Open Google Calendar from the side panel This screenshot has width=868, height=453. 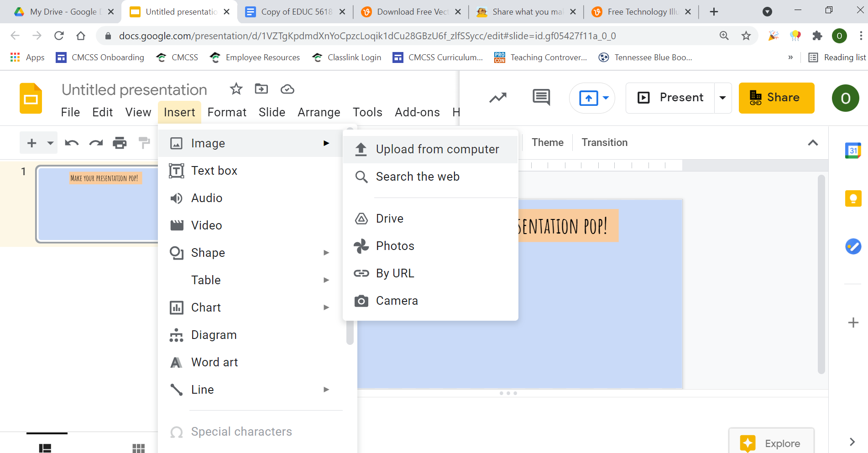coord(853,150)
